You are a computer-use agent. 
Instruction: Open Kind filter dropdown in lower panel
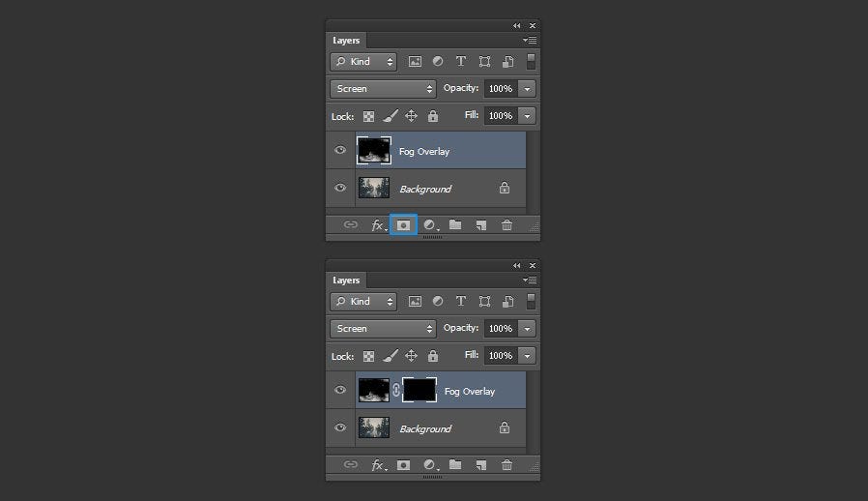pyautogui.click(x=363, y=302)
